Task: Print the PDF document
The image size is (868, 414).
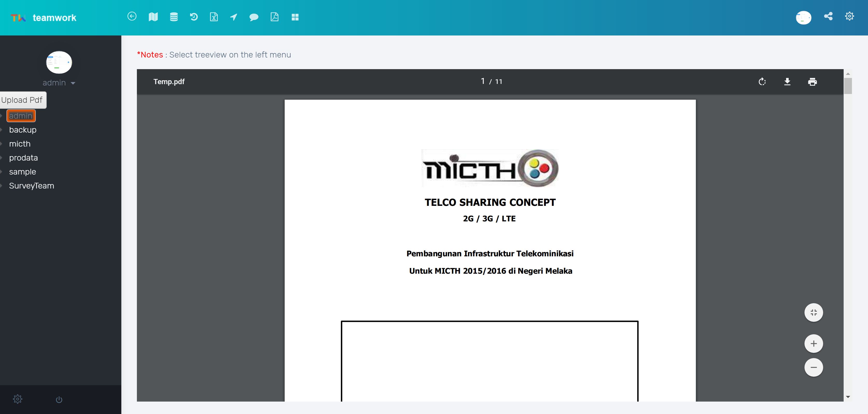Action: pyautogui.click(x=812, y=82)
